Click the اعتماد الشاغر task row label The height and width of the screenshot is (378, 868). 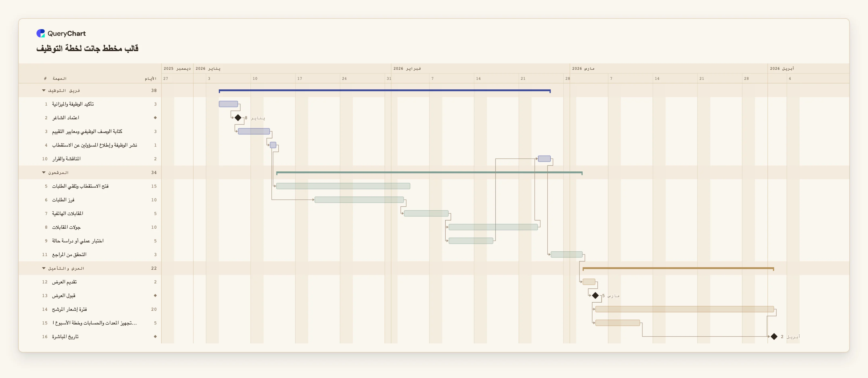[x=66, y=118]
